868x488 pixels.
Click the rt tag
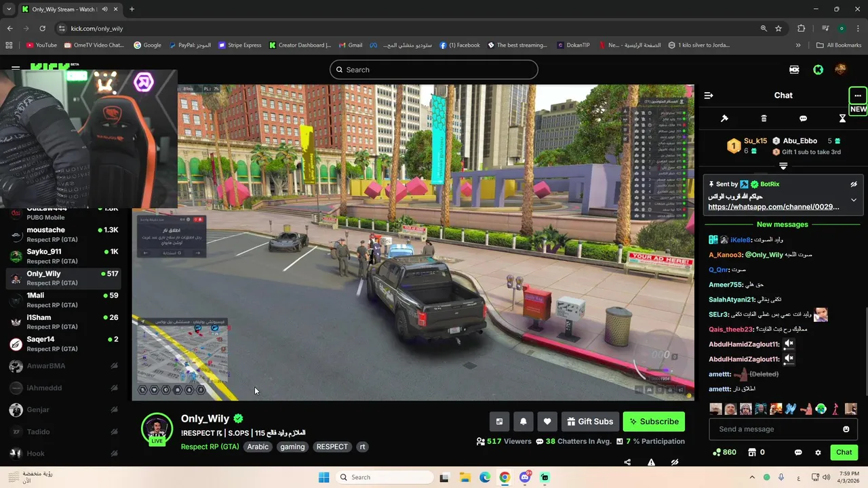point(362,447)
